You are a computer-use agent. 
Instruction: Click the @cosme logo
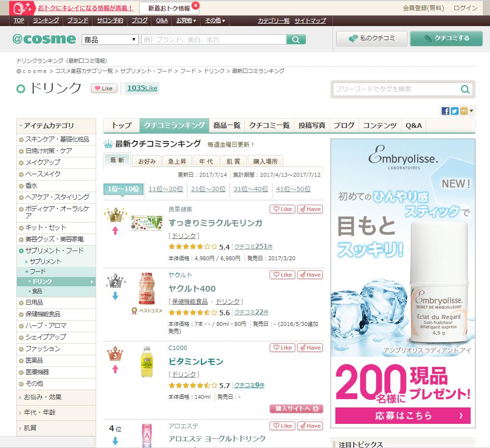44,39
